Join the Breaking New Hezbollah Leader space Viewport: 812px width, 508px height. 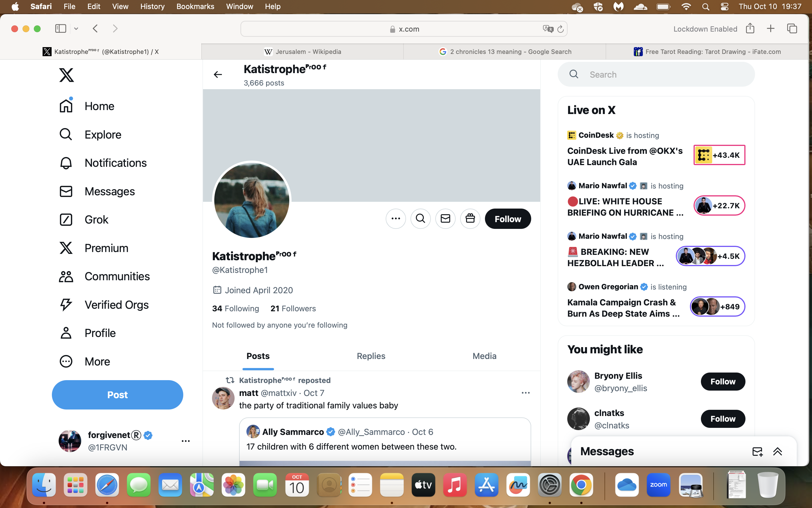click(710, 256)
